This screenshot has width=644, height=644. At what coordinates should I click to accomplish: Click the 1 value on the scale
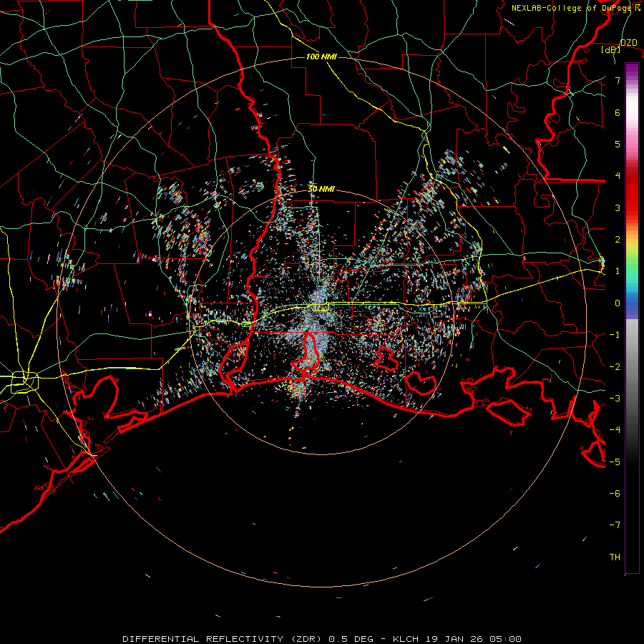(x=618, y=271)
